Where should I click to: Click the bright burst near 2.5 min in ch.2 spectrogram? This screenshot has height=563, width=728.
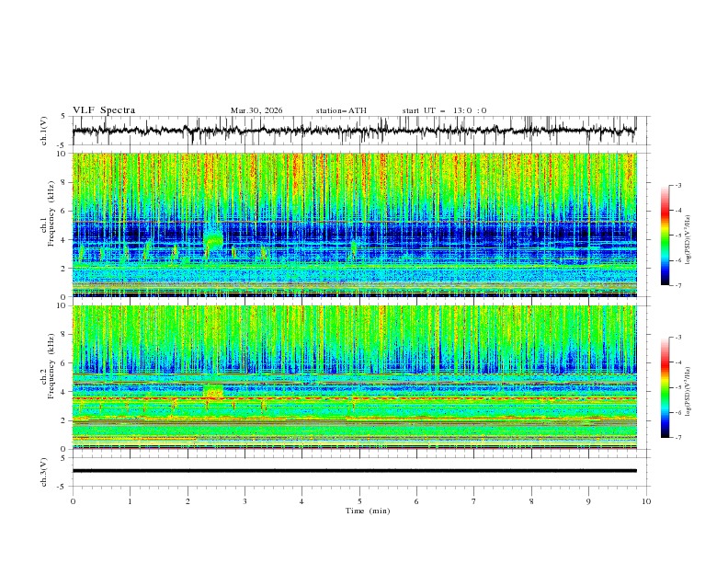point(213,391)
